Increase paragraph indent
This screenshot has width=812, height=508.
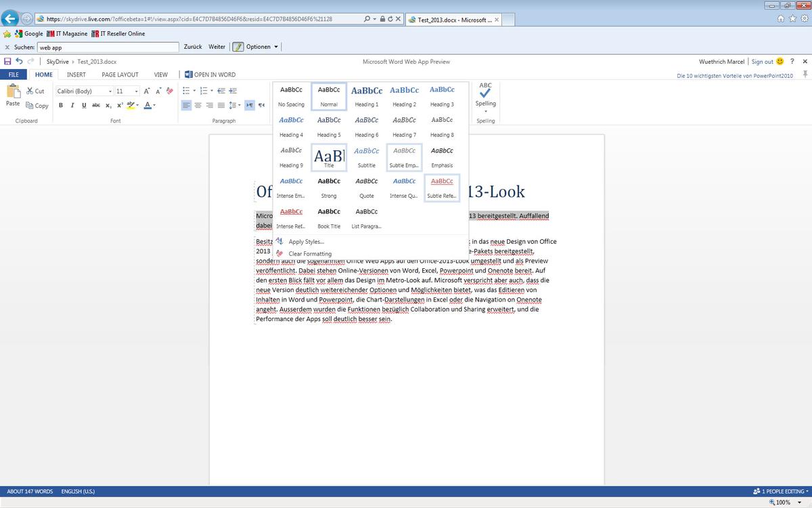pos(233,91)
